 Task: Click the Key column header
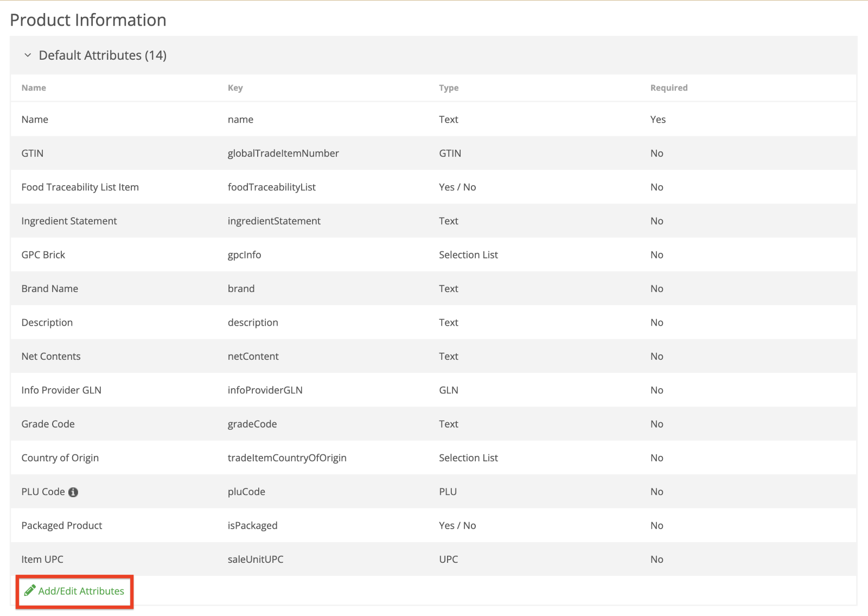235,88
